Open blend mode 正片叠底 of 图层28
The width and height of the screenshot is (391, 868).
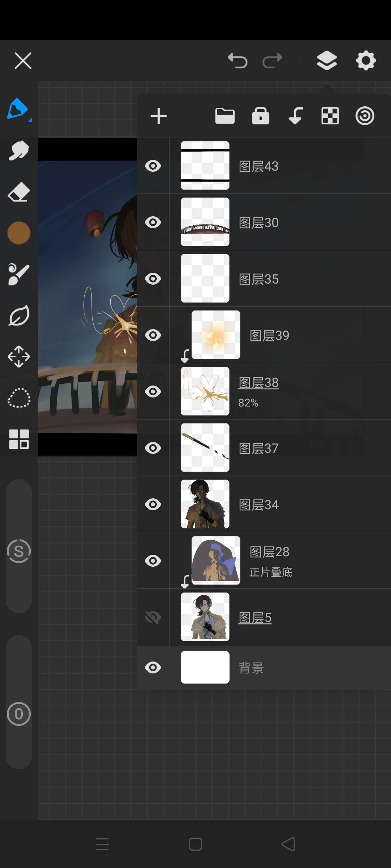(x=271, y=572)
